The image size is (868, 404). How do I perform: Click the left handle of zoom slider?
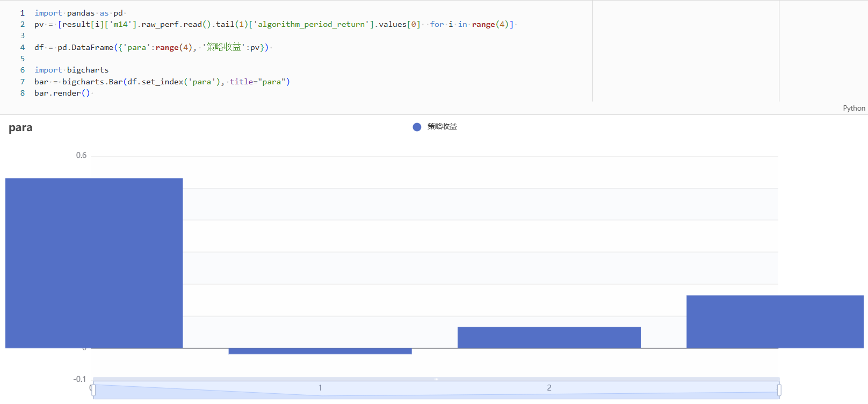[x=93, y=390]
